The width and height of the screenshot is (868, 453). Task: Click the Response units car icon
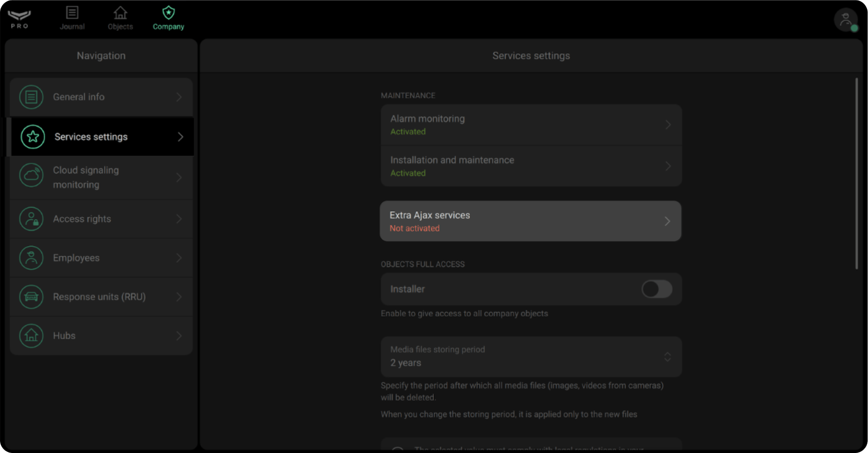[x=31, y=297]
